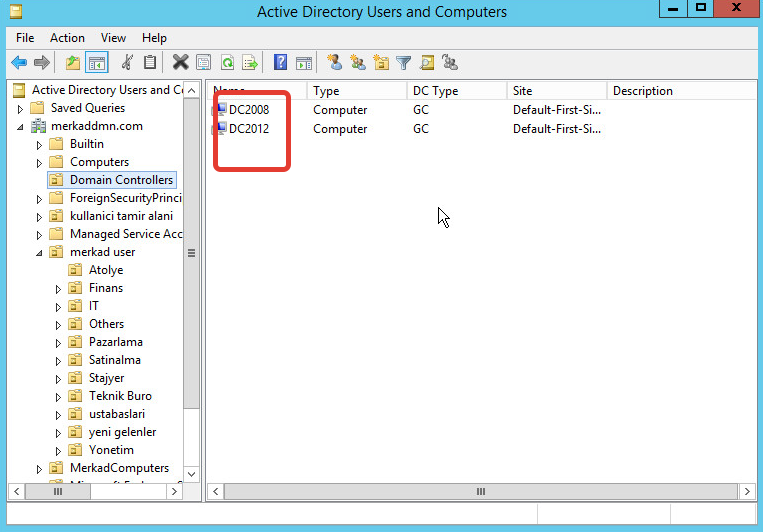Create new organizational unit icon

click(x=381, y=63)
